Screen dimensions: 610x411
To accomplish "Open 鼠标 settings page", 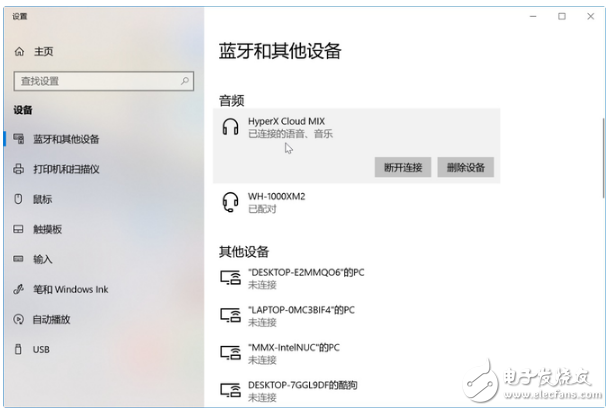I will [42, 199].
